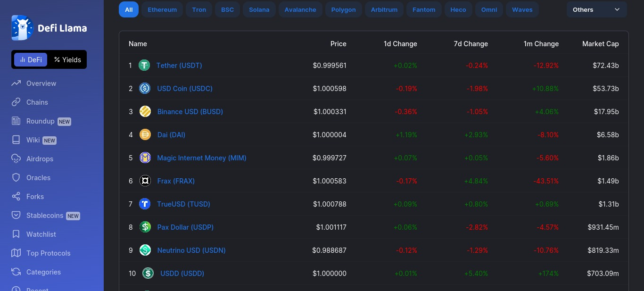644x291 pixels.
Task: Click the Tether coin logo
Action: 144,65
